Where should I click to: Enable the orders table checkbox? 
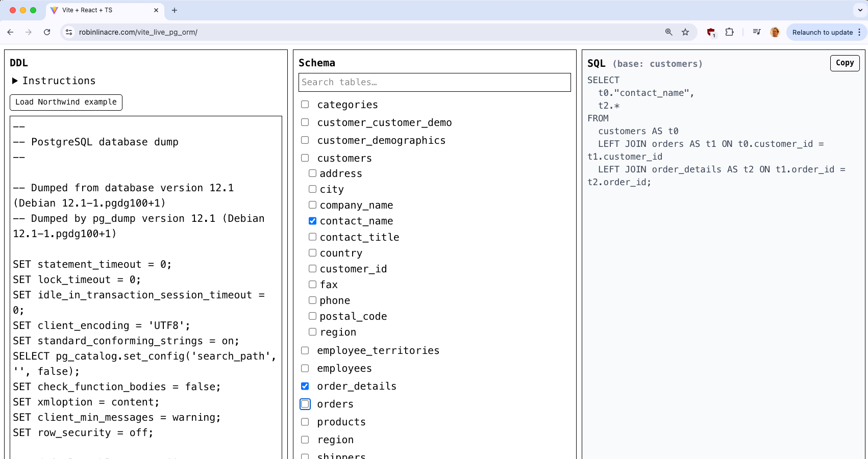pyautogui.click(x=305, y=404)
